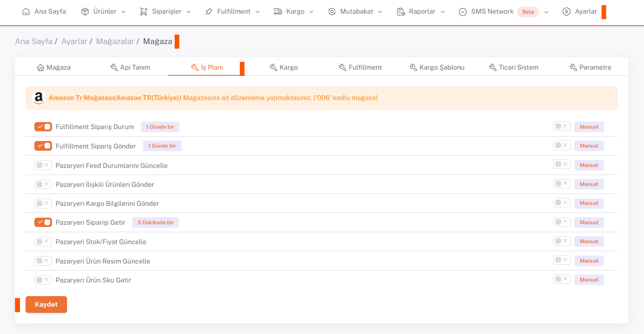Expand the Raporlar dropdown arrow
Screen dimensions: 644x334
click(443, 12)
